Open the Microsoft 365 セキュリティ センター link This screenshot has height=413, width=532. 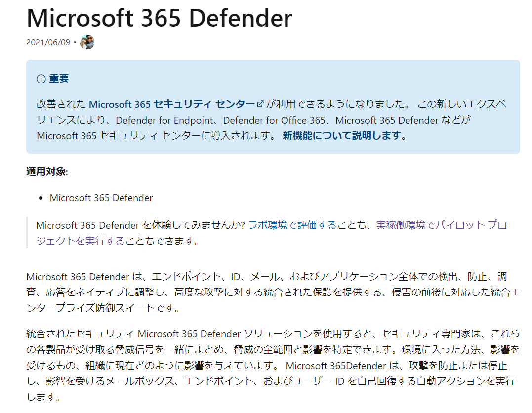click(x=172, y=104)
